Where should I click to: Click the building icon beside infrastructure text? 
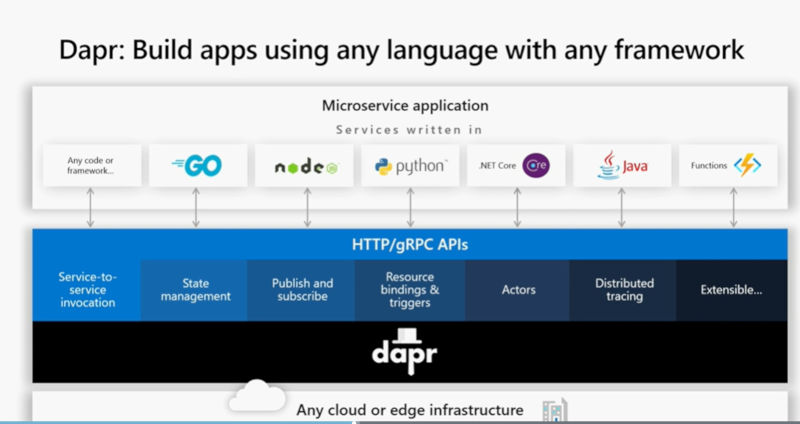point(555,410)
